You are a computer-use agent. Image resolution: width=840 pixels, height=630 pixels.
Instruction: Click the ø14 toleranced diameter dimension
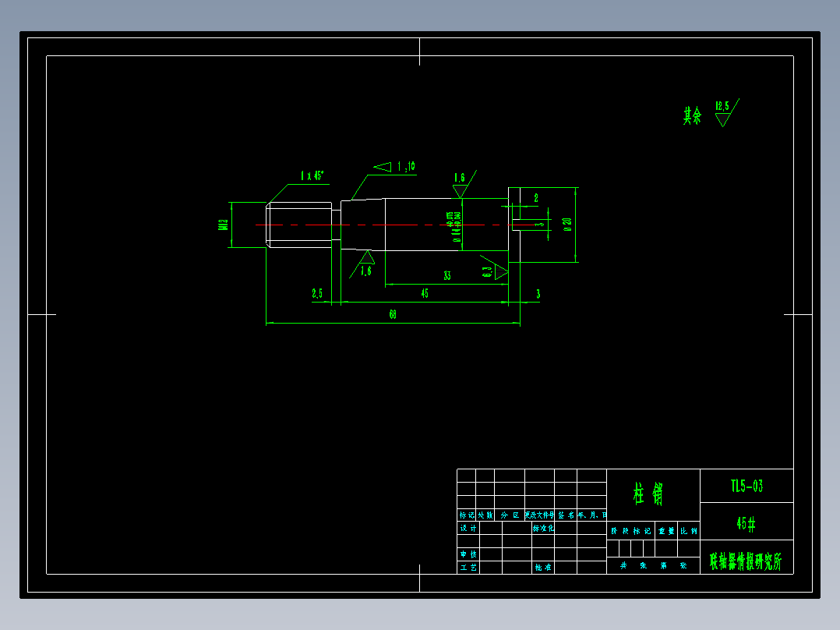tap(454, 226)
